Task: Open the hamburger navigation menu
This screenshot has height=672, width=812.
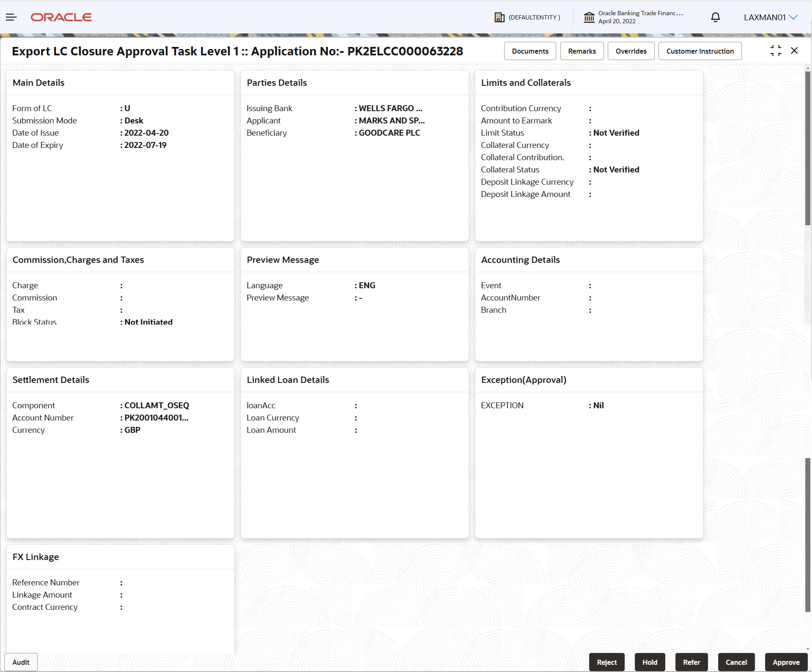Action: 11,17
